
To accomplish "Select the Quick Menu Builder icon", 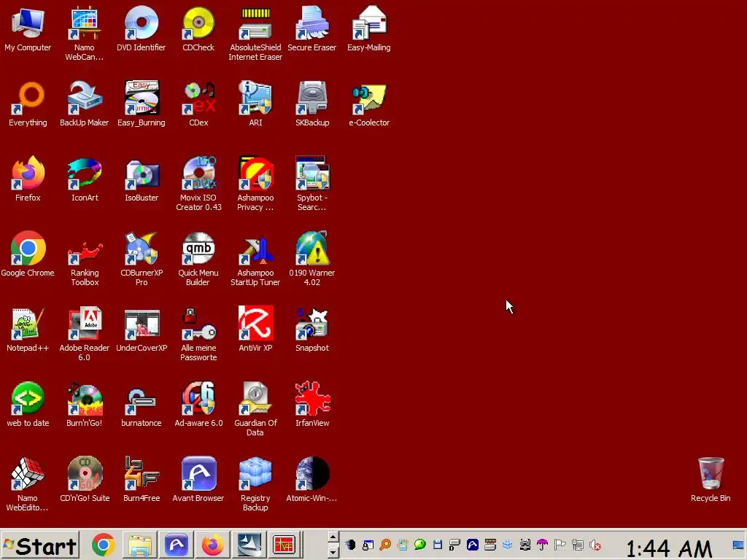I will click(198, 259).
